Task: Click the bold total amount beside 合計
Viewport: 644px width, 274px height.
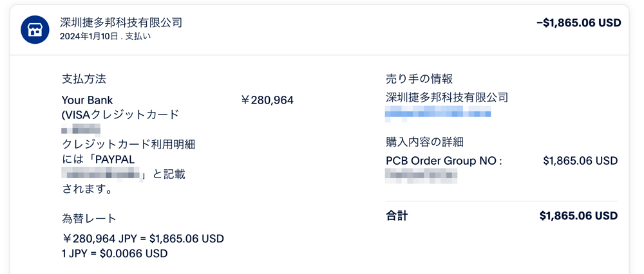Action: 578,216
